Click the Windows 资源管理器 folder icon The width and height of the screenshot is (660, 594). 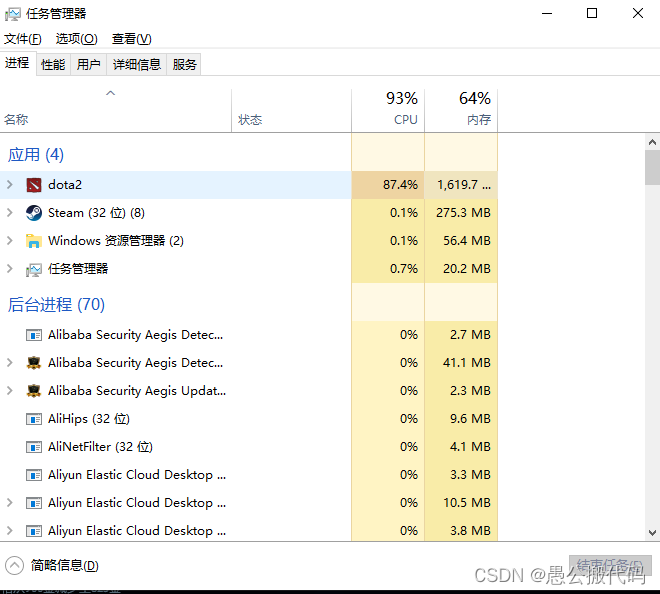[x=34, y=241]
